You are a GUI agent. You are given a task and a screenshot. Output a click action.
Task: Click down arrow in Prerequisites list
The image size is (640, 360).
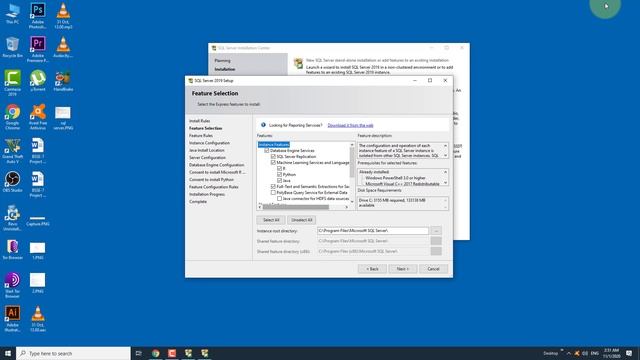[x=445, y=183]
